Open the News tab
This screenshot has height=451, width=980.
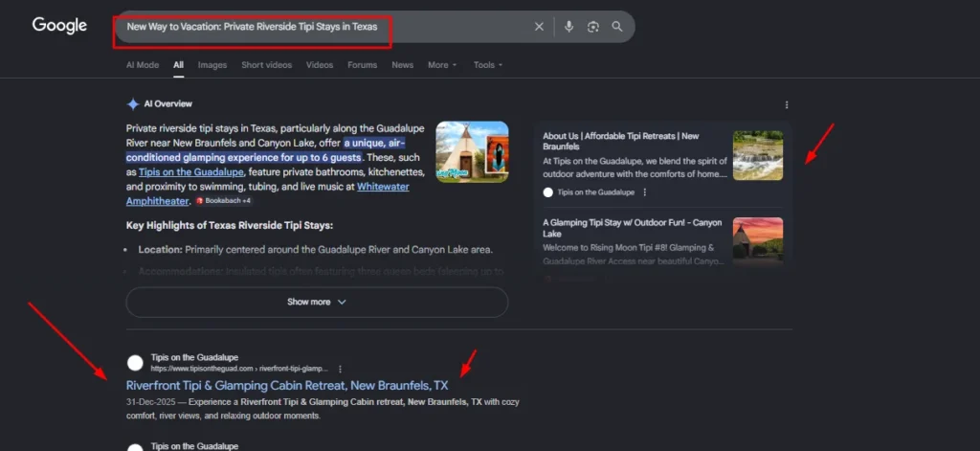tap(403, 65)
